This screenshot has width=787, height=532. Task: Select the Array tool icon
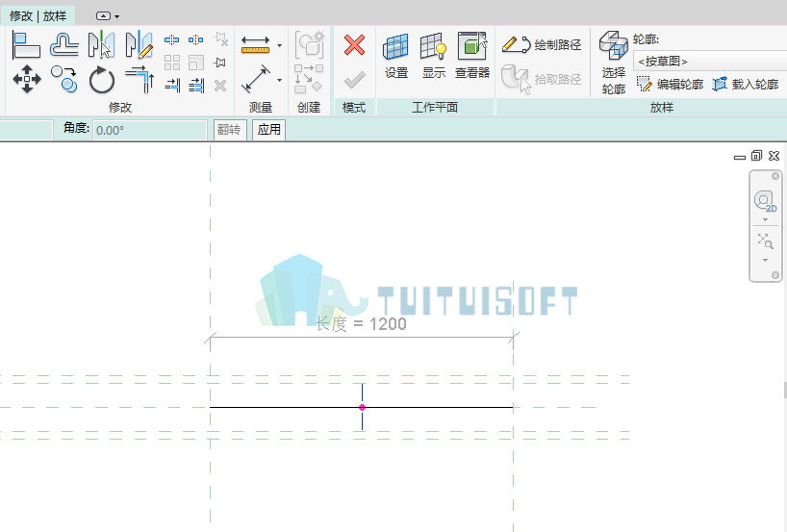click(x=171, y=63)
